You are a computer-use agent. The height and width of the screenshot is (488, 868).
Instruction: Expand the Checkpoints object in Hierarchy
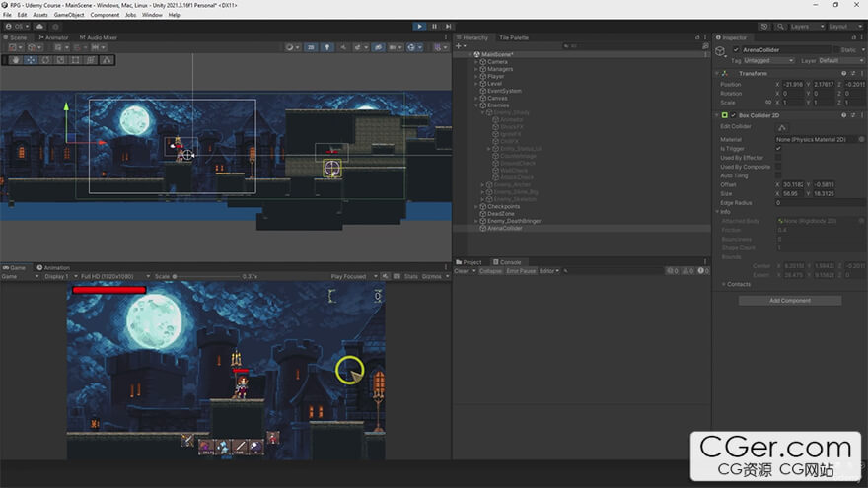476,206
